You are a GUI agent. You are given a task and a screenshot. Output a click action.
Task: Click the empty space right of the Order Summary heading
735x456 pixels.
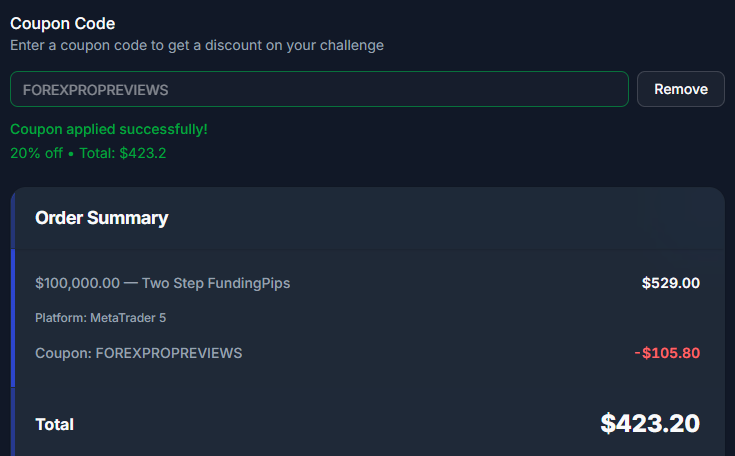click(450, 218)
